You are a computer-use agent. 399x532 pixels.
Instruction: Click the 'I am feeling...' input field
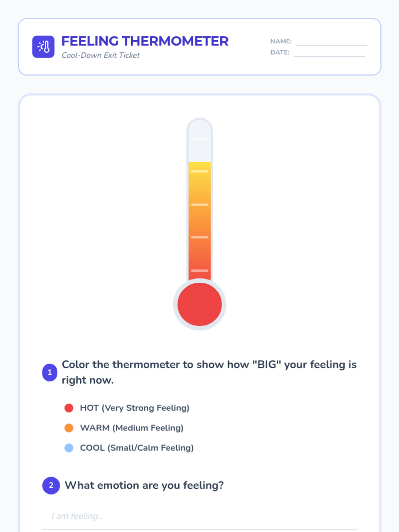[x=199, y=516]
